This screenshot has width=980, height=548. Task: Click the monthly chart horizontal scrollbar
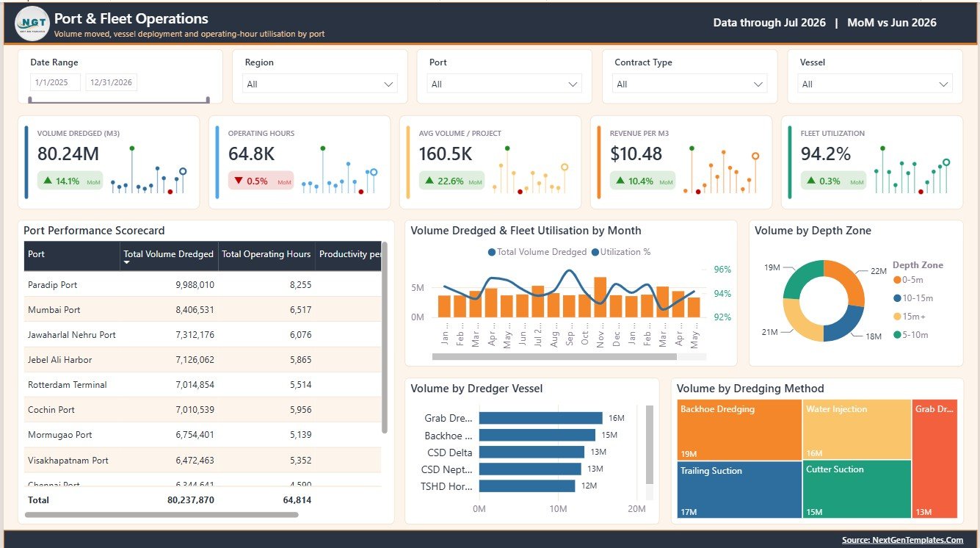[554, 357]
